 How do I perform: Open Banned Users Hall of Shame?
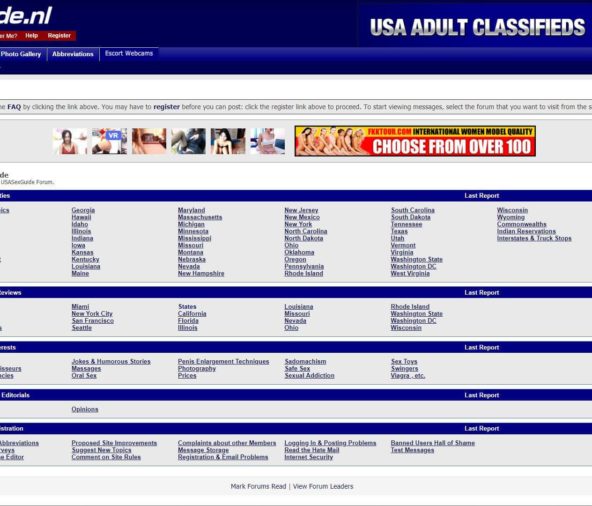433,443
